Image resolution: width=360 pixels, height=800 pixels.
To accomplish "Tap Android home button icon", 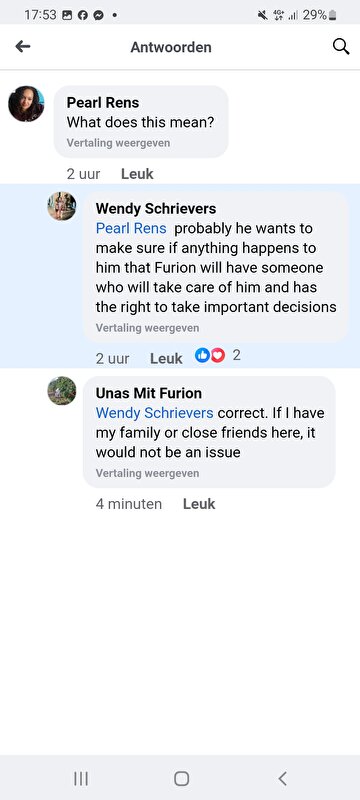I will click(x=181, y=779).
